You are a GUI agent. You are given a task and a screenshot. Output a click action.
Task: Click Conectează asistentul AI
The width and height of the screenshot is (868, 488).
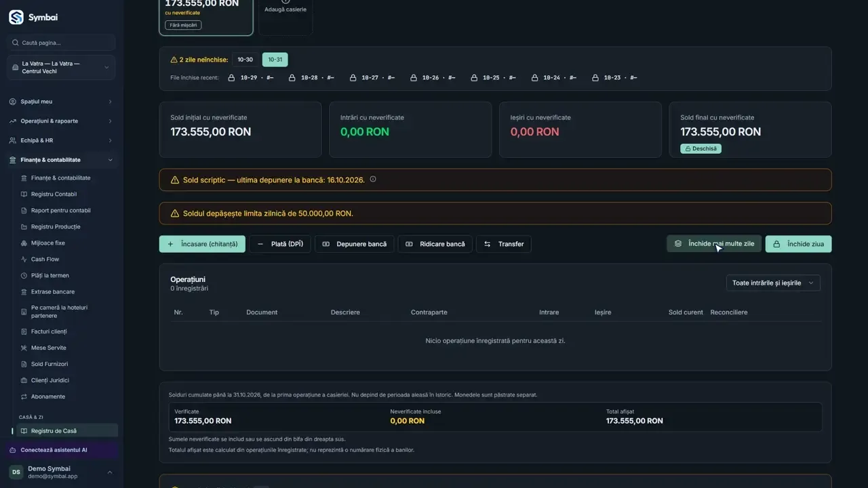click(x=61, y=450)
